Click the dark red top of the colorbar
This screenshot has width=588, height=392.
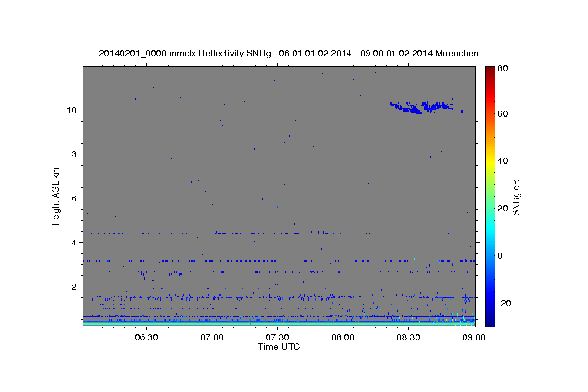(490, 71)
